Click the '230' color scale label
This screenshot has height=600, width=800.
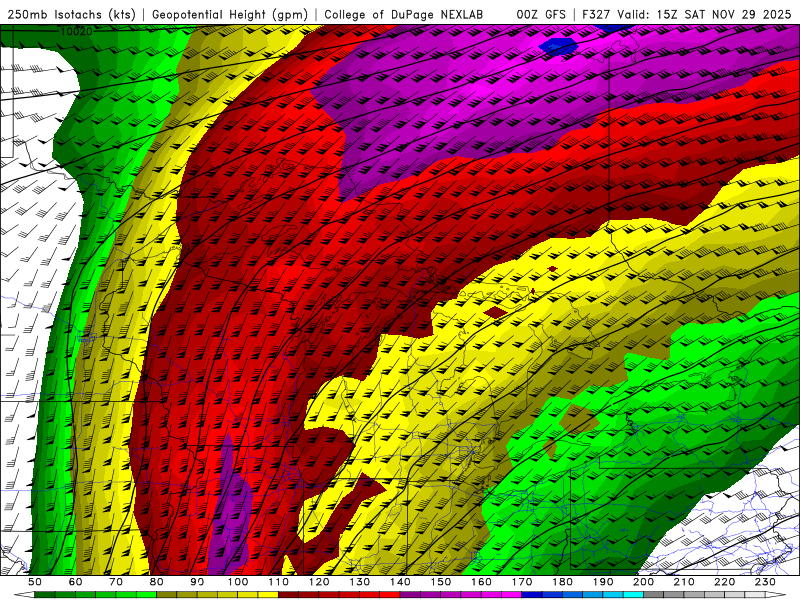click(x=765, y=582)
